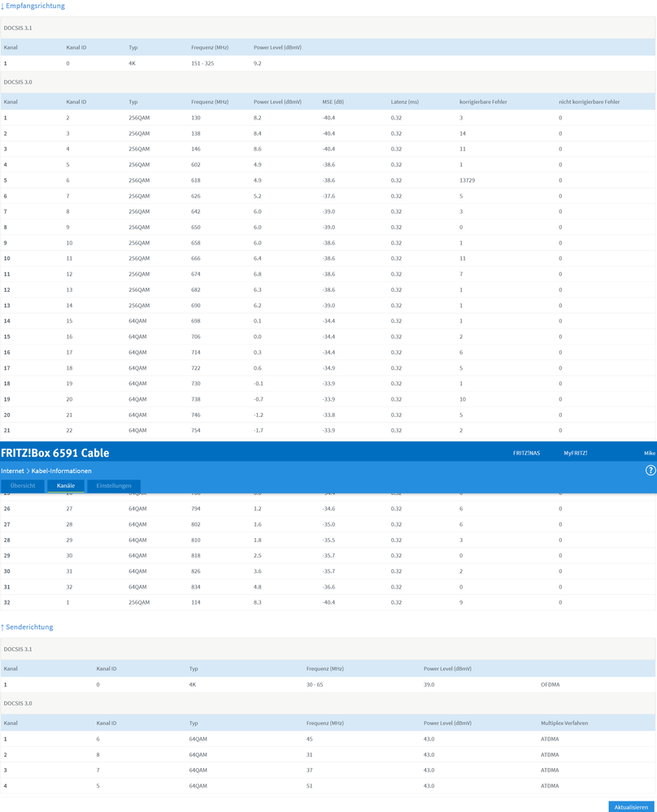Click the MSE value -33.8

[x=328, y=415]
